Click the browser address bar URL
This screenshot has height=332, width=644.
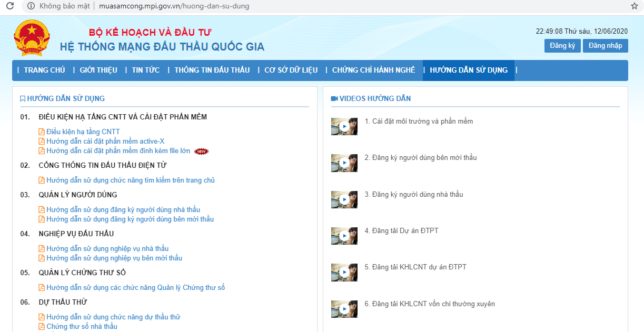tap(174, 6)
